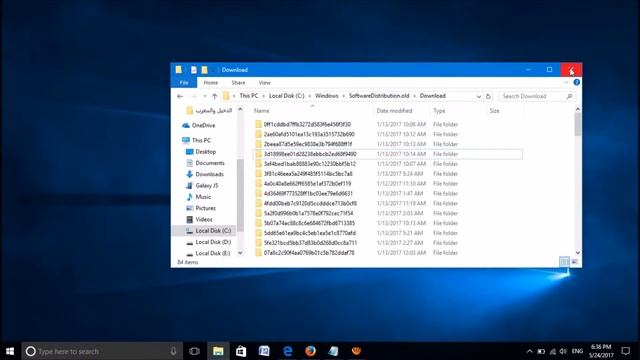The image size is (640, 360).
Task: Click the Back navigation arrow
Action: (x=180, y=96)
